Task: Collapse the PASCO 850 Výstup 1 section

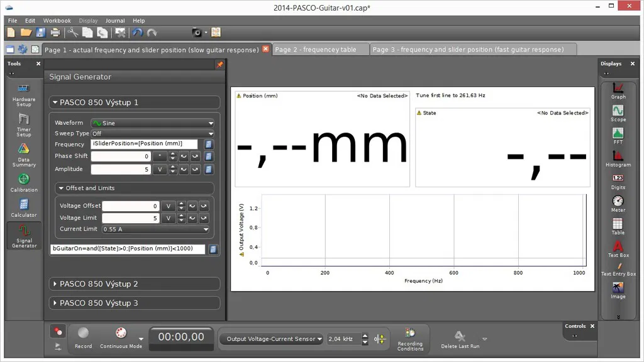Action: [x=55, y=102]
